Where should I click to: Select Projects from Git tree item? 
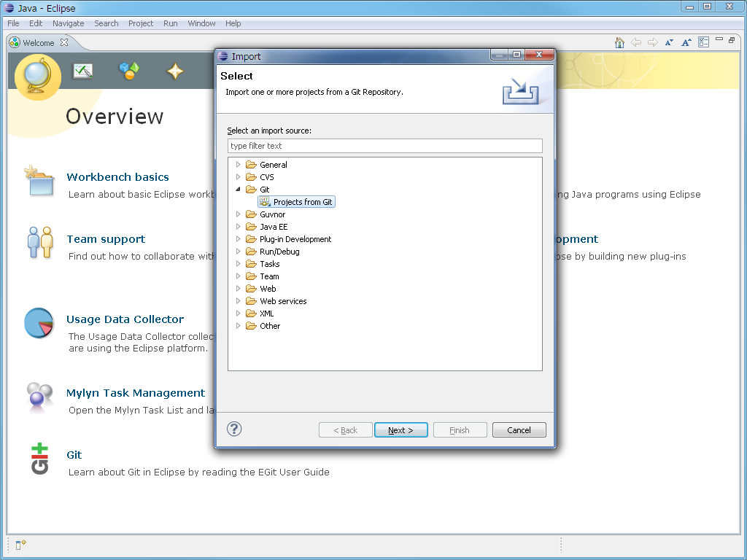(296, 202)
